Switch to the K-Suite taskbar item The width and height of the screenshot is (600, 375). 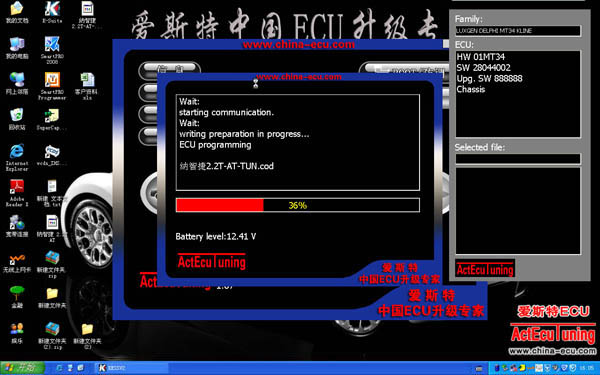[x=131, y=368]
